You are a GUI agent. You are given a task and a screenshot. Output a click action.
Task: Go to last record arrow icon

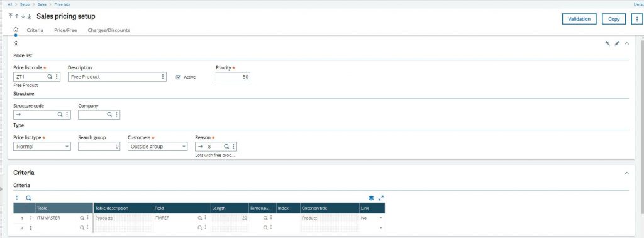(x=29, y=16)
